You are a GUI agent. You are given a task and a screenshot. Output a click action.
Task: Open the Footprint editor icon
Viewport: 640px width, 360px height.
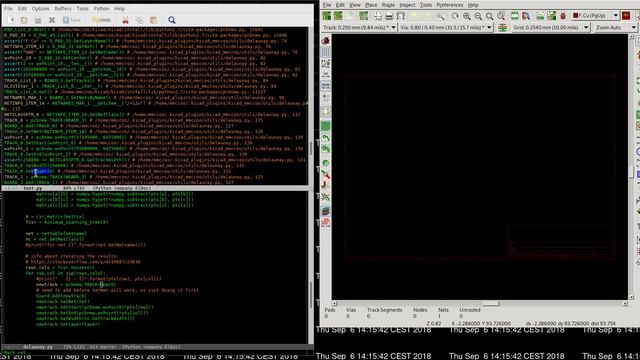click(515, 16)
